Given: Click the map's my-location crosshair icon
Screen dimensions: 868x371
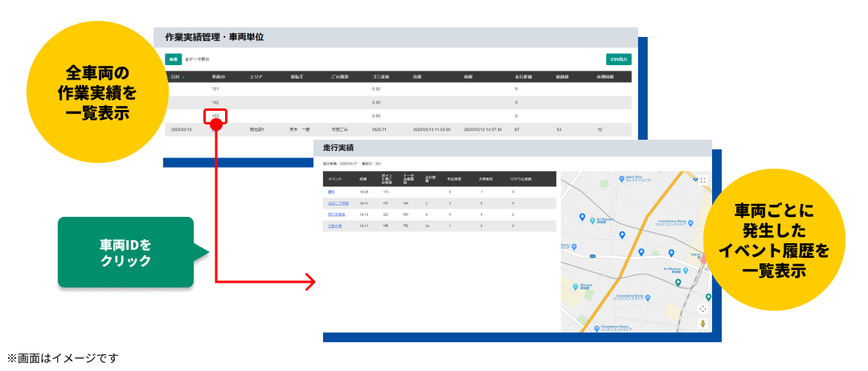Looking at the screenshot, I should point(702,308).
